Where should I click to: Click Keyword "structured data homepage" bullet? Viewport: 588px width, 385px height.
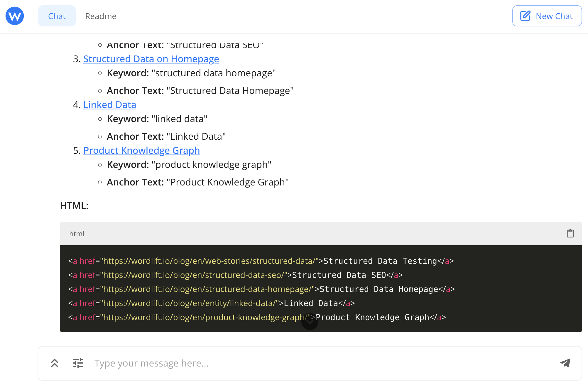(191, 73)
